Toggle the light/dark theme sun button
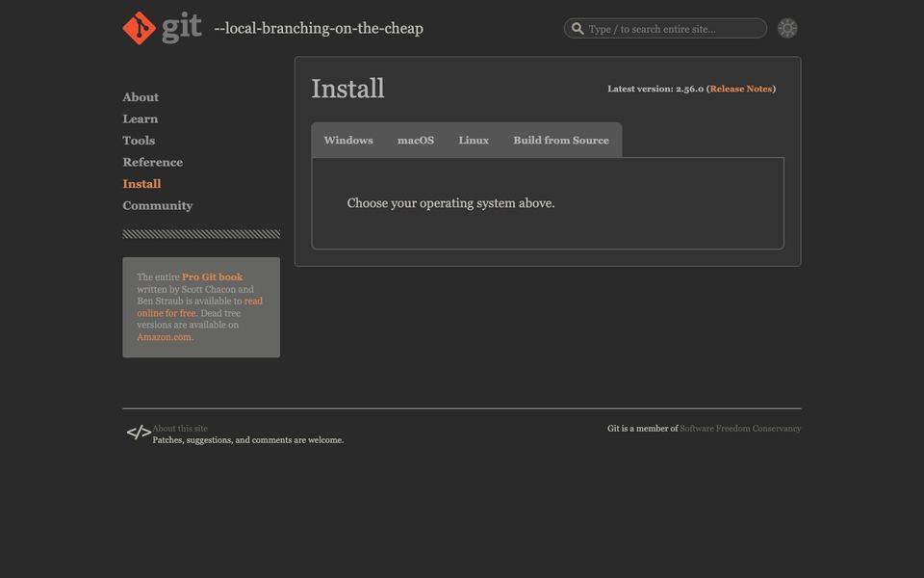 pyautogui.click(x=786, y=28)
